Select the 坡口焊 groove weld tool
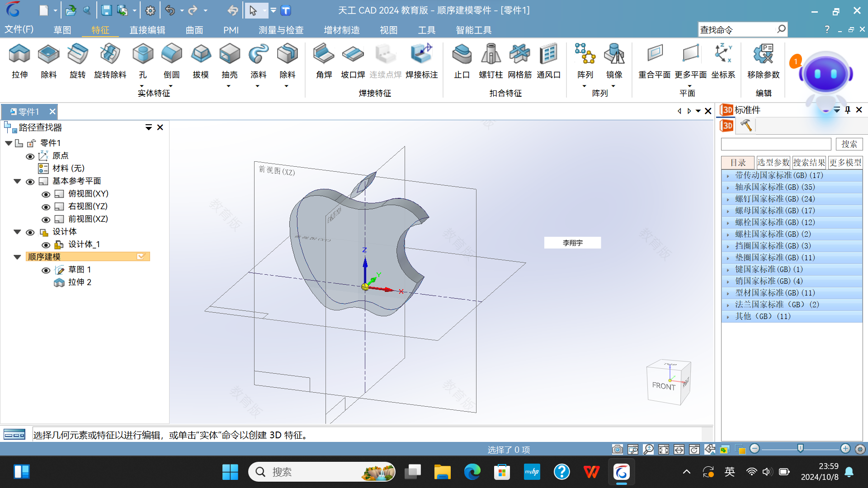868x488 pixels. [353, 61]
